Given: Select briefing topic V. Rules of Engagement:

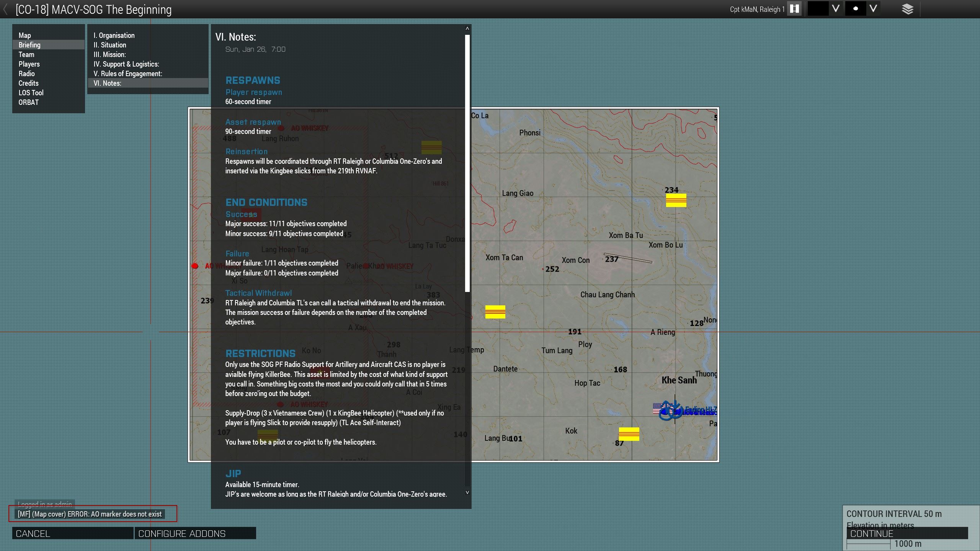Looking at the screenshot, I should pos(148,73).
